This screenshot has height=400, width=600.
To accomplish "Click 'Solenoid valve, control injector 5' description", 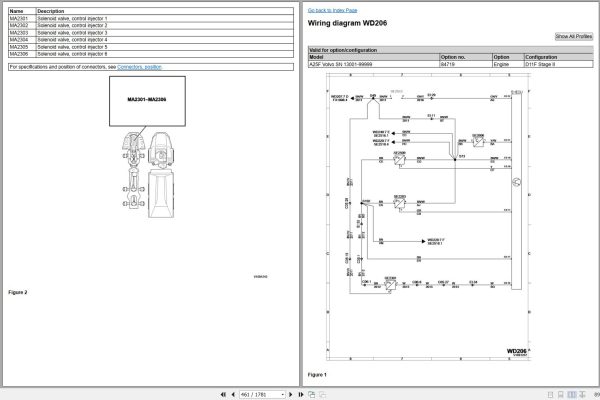I will coord(72,47).
